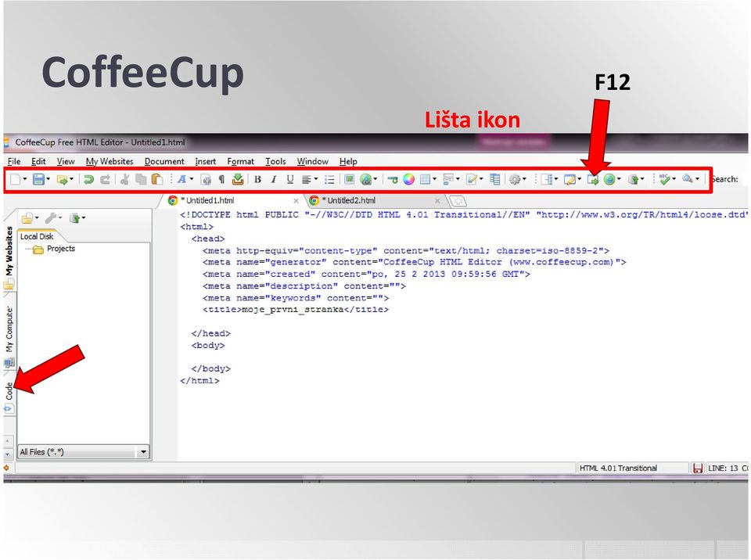
Task: Click the text alignment button
Action: 307,180
